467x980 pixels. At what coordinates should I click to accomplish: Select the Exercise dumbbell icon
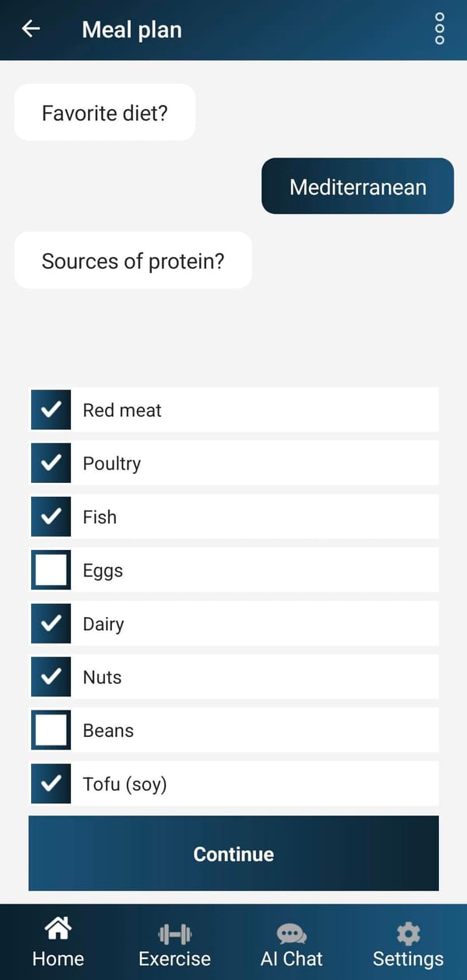click(x=174, y=932)
